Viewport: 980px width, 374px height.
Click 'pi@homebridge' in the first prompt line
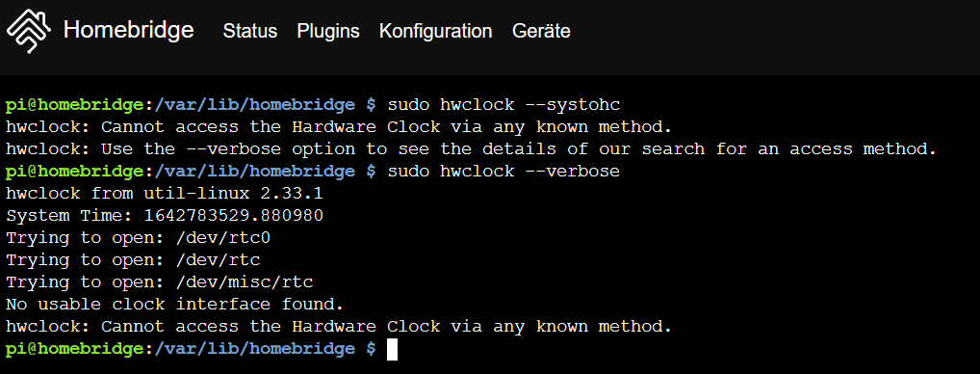(75, 104)
